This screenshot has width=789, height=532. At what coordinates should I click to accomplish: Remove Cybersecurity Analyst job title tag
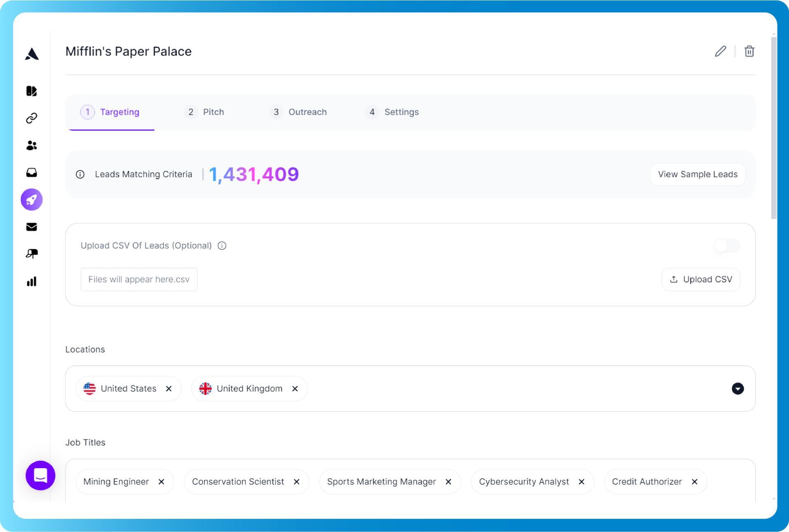(x=581, y=482)
